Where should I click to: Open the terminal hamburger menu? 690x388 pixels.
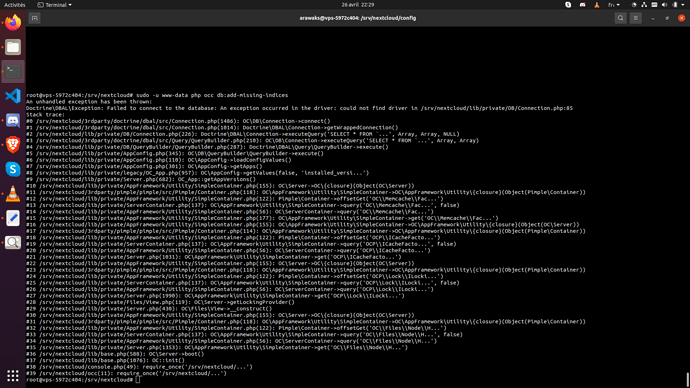click(x=635, y=18)
